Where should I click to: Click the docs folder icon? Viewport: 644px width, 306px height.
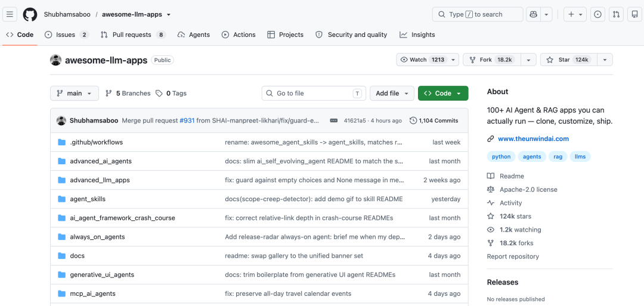pos(62,255)
